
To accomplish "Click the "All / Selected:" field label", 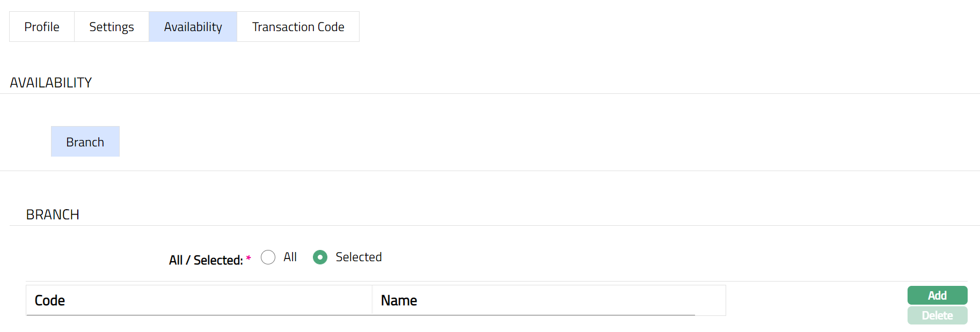I will (206, 260).
